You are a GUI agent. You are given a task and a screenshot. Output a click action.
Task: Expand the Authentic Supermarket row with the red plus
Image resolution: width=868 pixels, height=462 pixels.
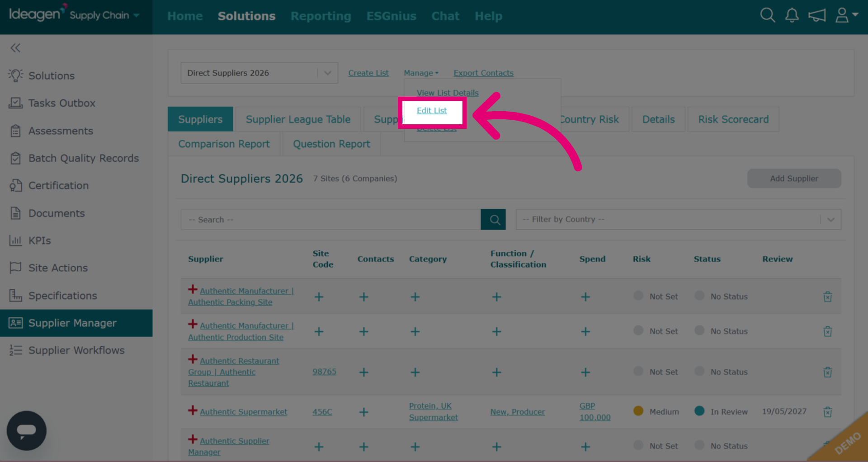click(193, 410)
